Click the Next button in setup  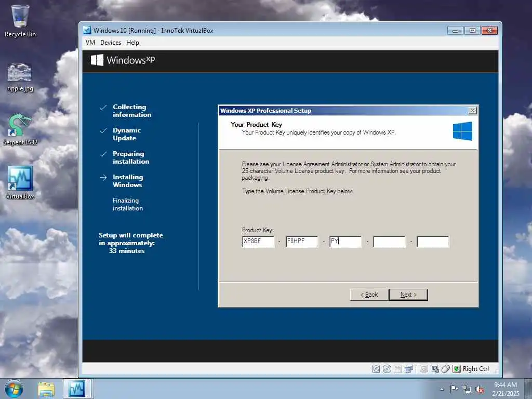pos(408,295)
